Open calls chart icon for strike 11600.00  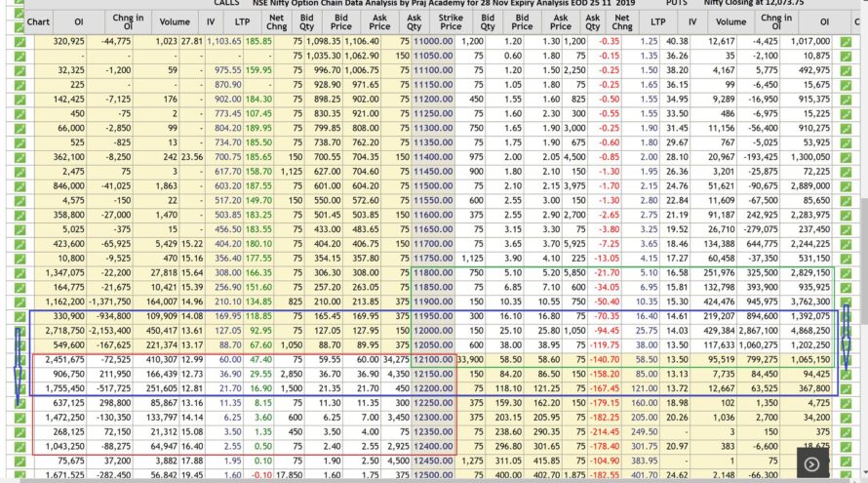coord(20,215)
